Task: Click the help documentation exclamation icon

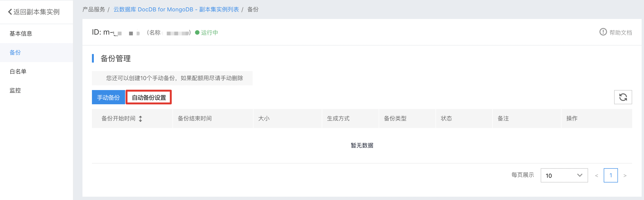Action: coord(603,32)
